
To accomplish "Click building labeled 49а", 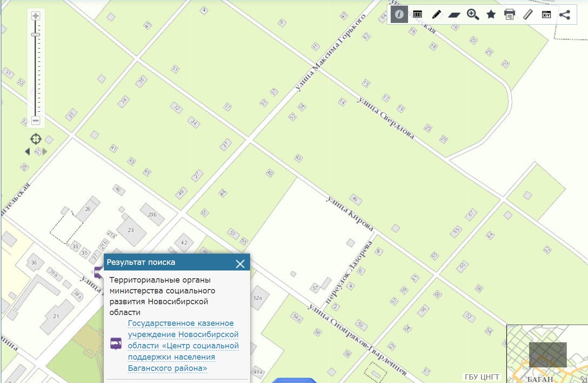I will pyautogui.click(x=258, y=372).
